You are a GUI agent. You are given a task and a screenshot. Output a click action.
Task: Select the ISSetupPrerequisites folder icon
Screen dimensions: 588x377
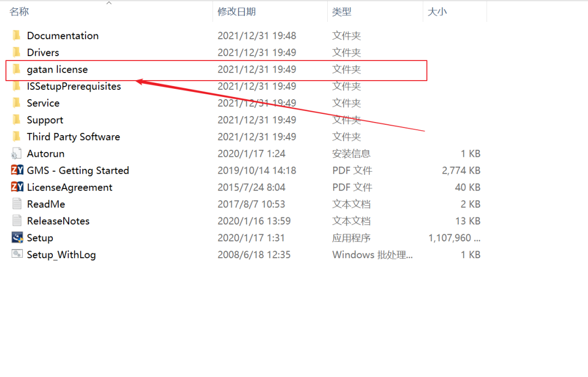click(16, 86)
